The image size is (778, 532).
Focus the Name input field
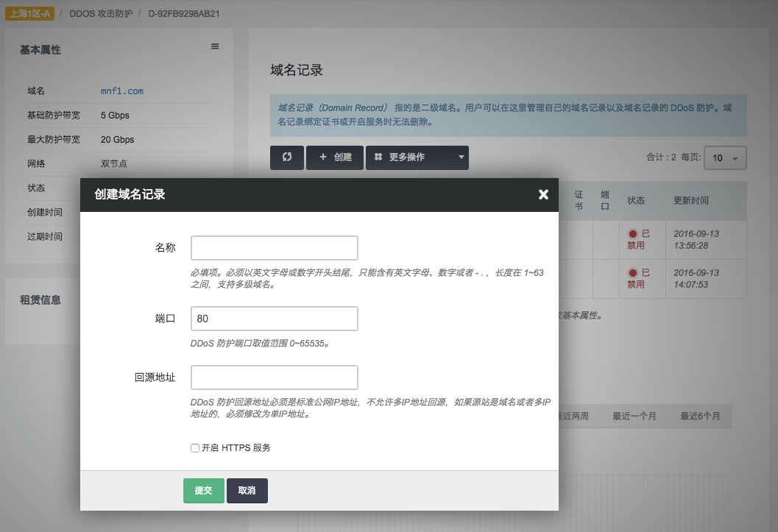click(x=274, y=248)
